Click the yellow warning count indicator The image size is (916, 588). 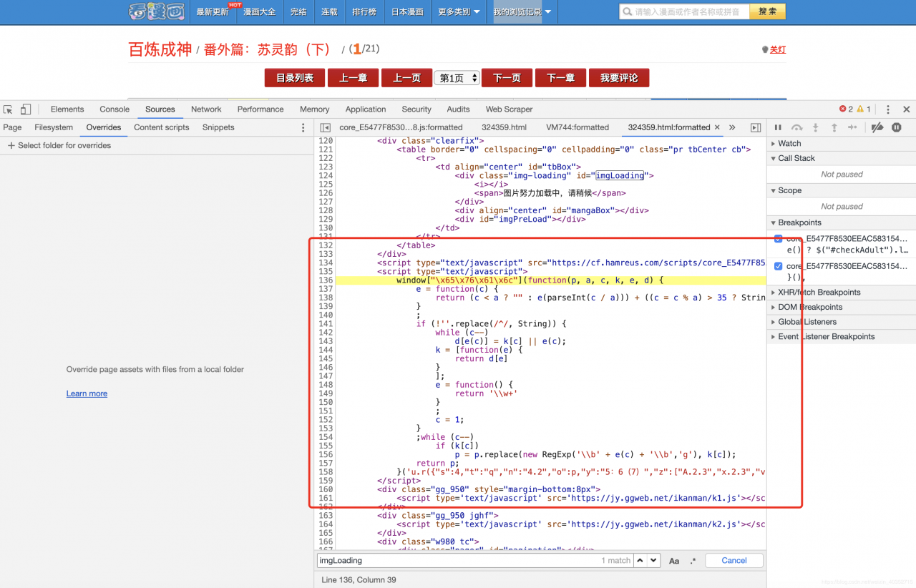pos(864,109)
